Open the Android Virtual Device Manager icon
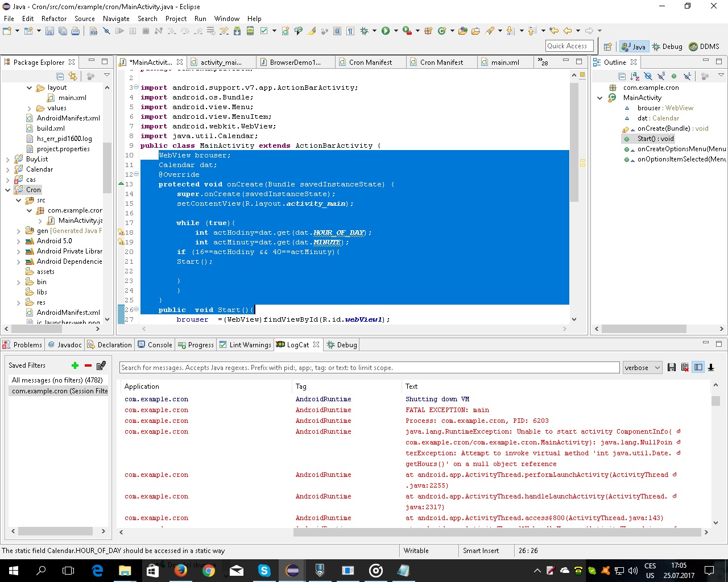The height and width of the screenshot is (582, 728). (x=250, y=31)
